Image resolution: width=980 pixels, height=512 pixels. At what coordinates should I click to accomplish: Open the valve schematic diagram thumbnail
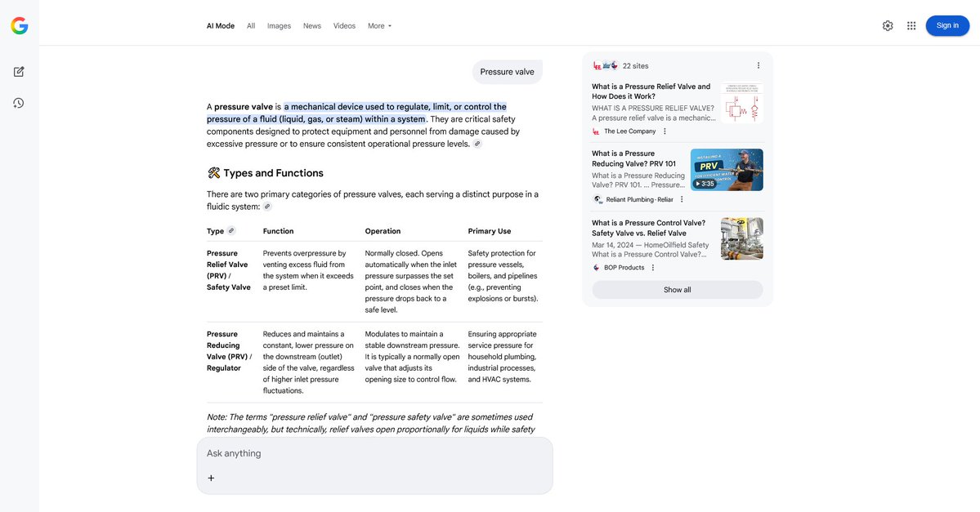coord(742,103)
